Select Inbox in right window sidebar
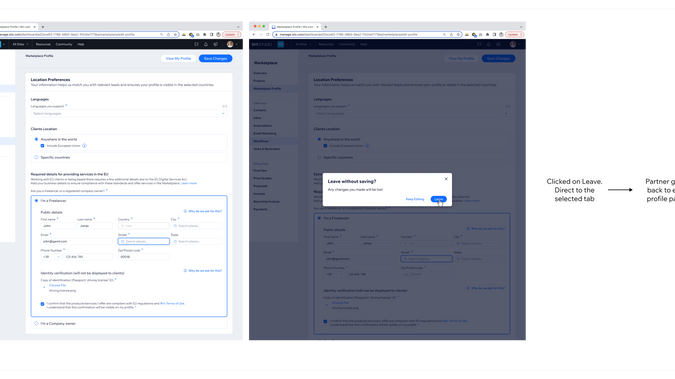Viewport: 675px width, 379px height. click(x=257, y=118)
